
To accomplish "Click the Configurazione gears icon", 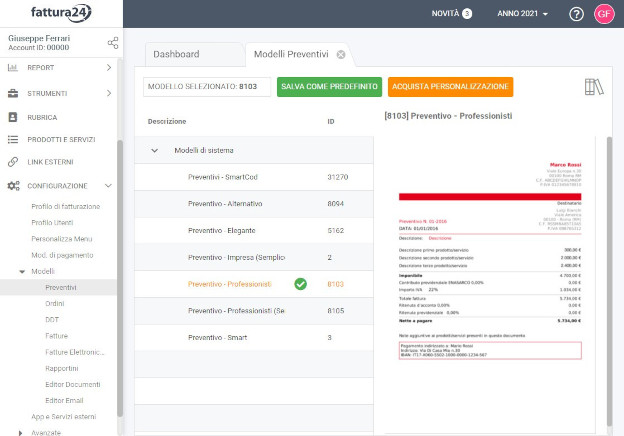I will [x=13, y=186].
